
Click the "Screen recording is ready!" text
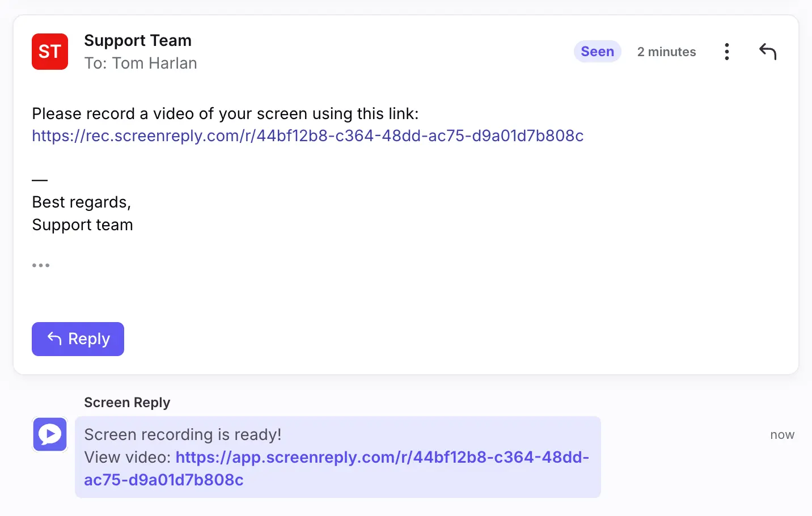click(x=183, y=434)
